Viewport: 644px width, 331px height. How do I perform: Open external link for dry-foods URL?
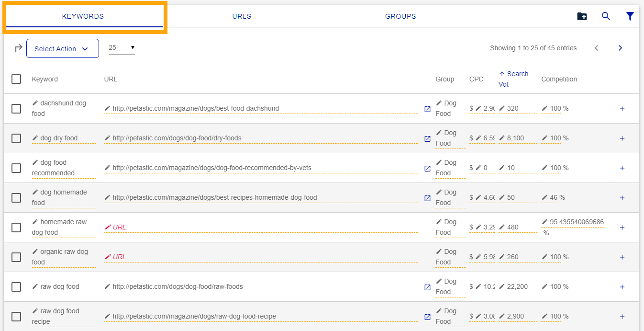coord(427,138)
